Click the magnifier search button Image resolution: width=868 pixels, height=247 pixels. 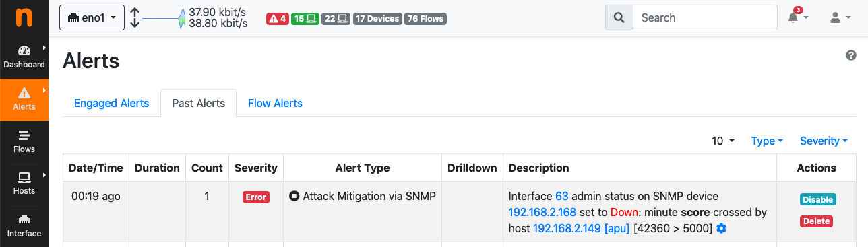[619, 18]
